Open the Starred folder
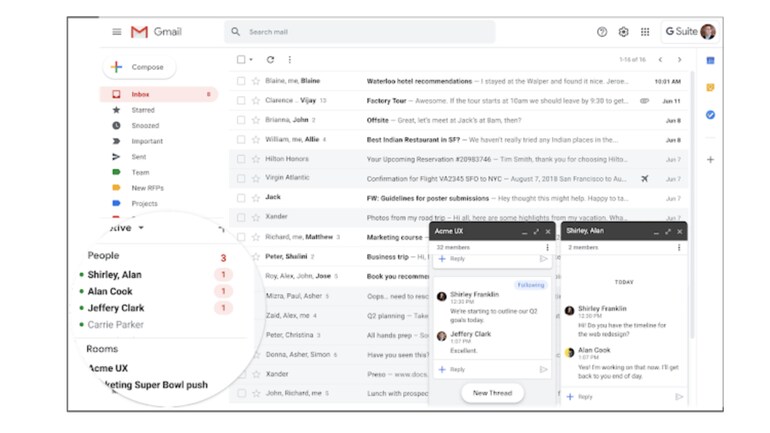 point(142,110)
